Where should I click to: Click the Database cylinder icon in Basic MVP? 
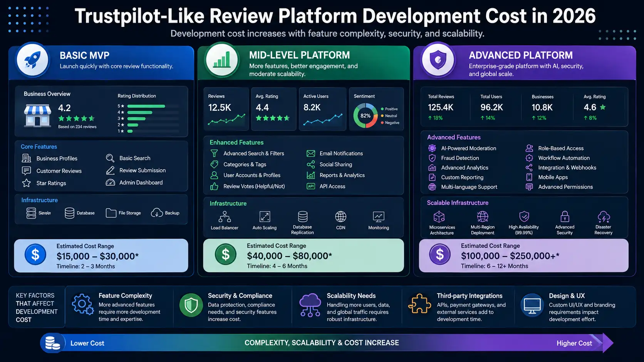[69, 213]
